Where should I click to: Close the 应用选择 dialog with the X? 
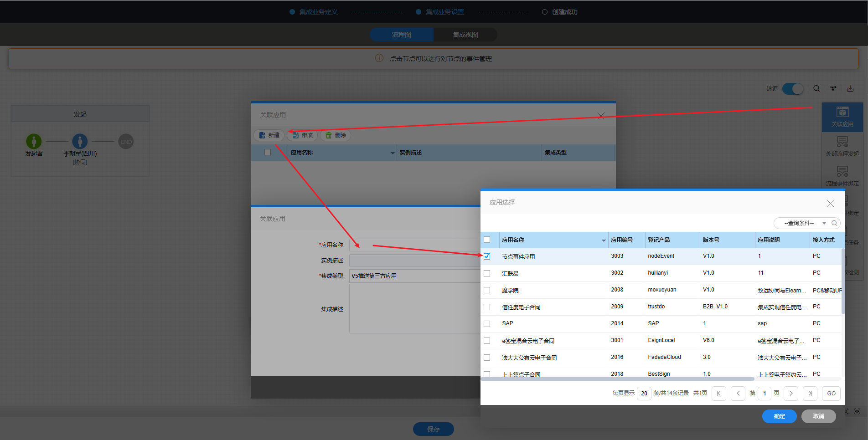830,203
